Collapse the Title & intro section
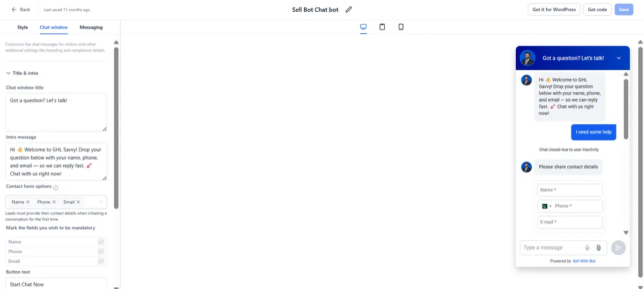Screen dimensions: 644x289 point(8,73)
